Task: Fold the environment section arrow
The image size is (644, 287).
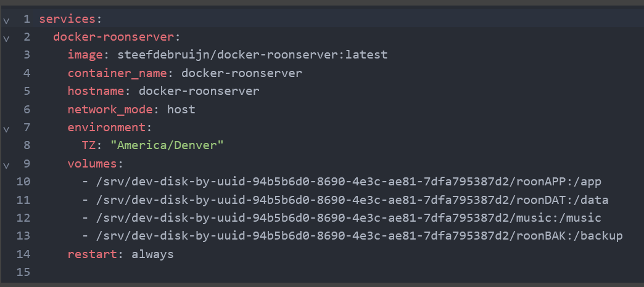Action: pos(6,129)
